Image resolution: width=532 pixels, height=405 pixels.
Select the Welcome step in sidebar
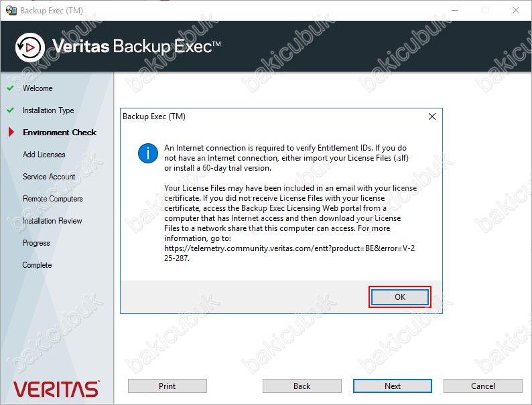38,88
